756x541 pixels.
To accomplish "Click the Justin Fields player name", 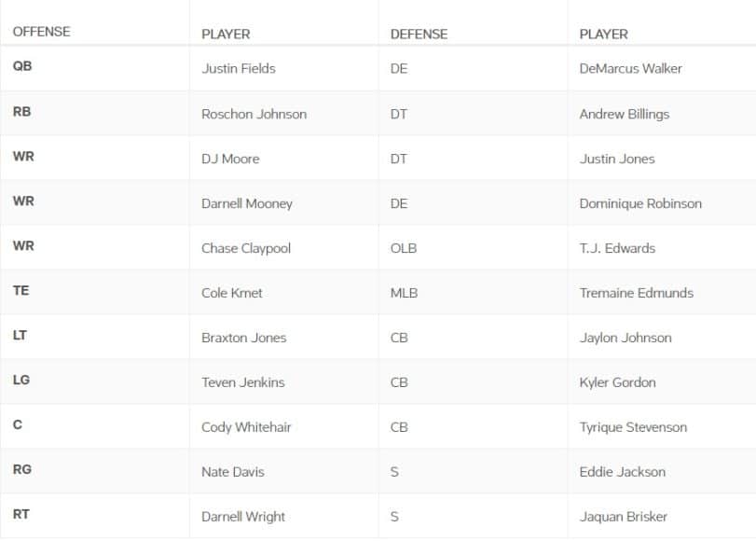I will [x=239, y=69].
